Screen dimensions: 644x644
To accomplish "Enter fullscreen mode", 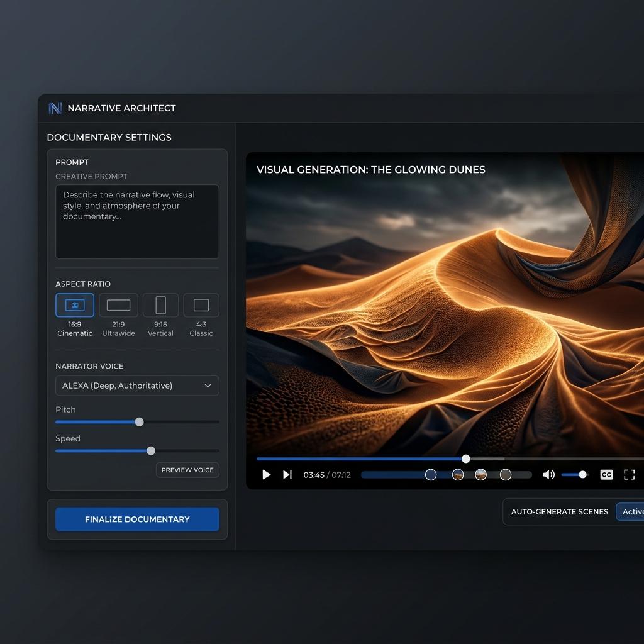I will click(629, 475).
